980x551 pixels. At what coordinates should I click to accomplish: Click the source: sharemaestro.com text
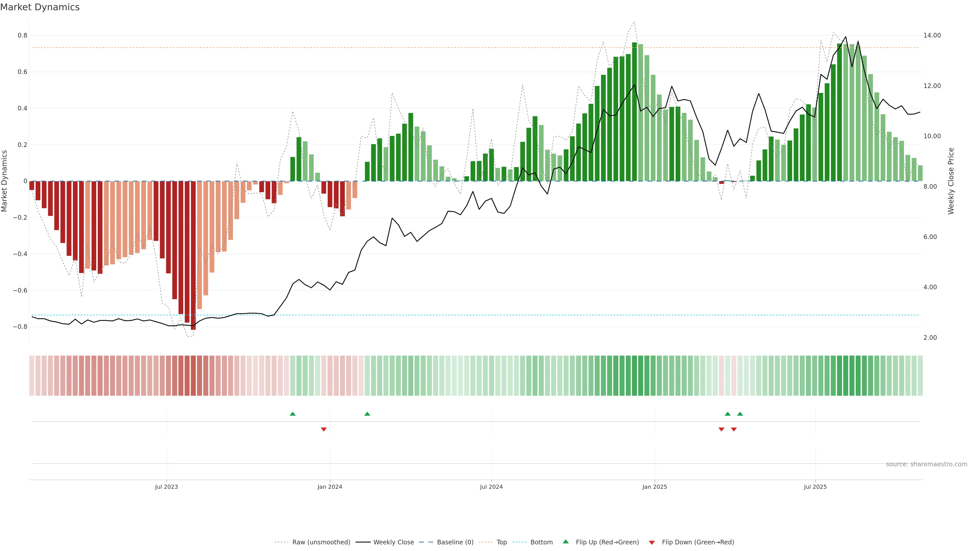pos(926,464)
